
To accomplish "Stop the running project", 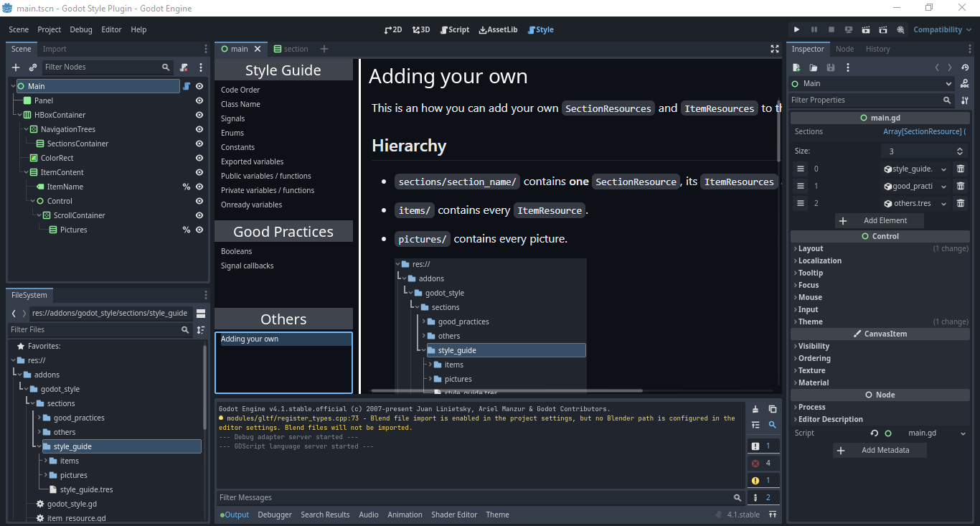I will (831, 29).
